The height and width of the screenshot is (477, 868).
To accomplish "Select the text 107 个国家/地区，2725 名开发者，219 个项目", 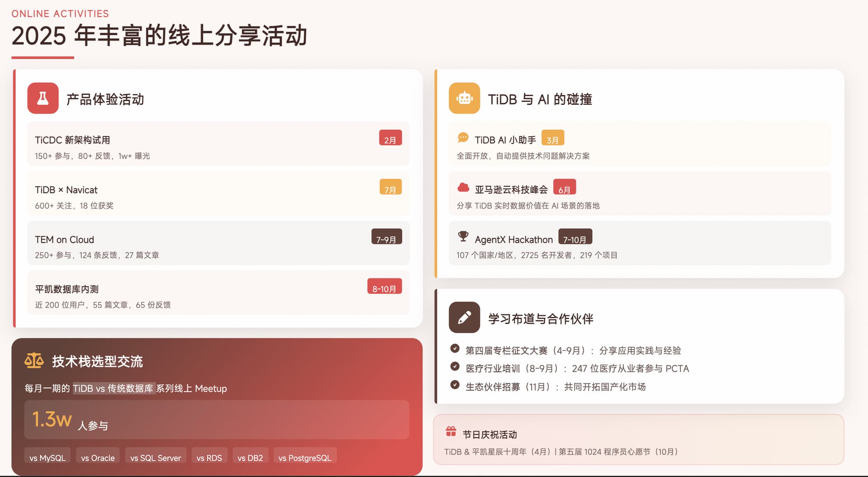I will pos(537,255).
